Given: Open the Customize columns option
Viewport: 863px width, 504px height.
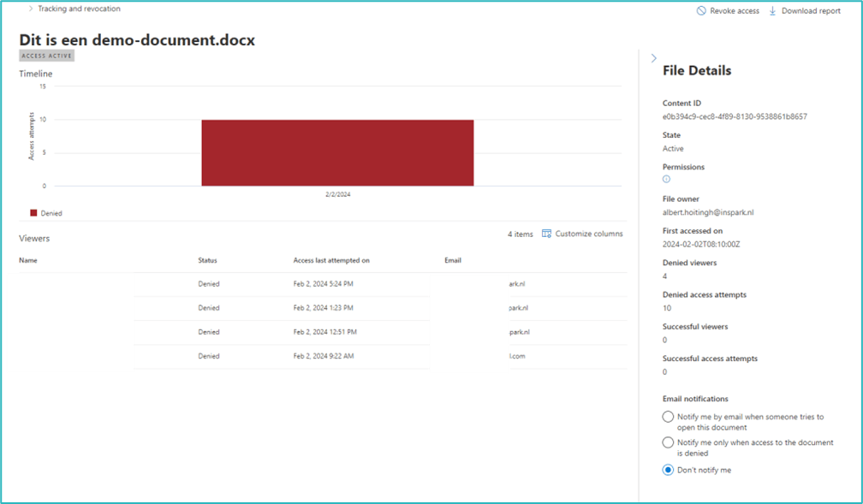Looking at the screenshot, I should click(x=589, y=234).
